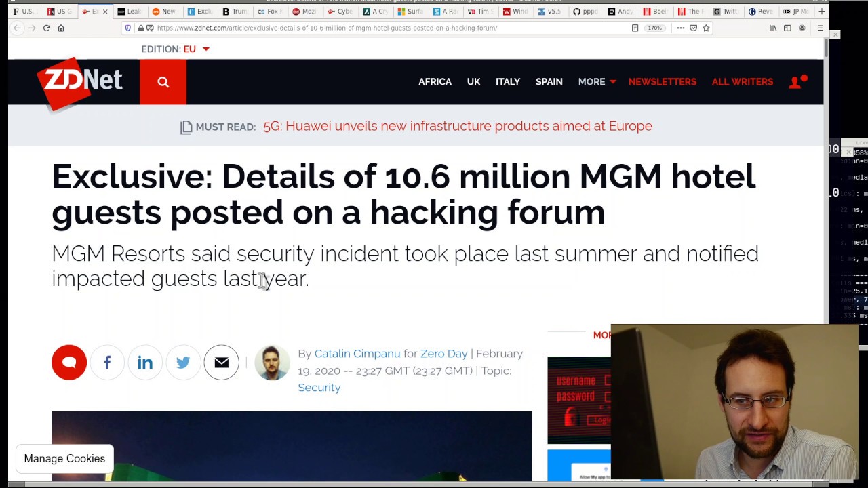Switch to the 'Fox' browser tab
The image size is (868, 488).
[271, 12]
